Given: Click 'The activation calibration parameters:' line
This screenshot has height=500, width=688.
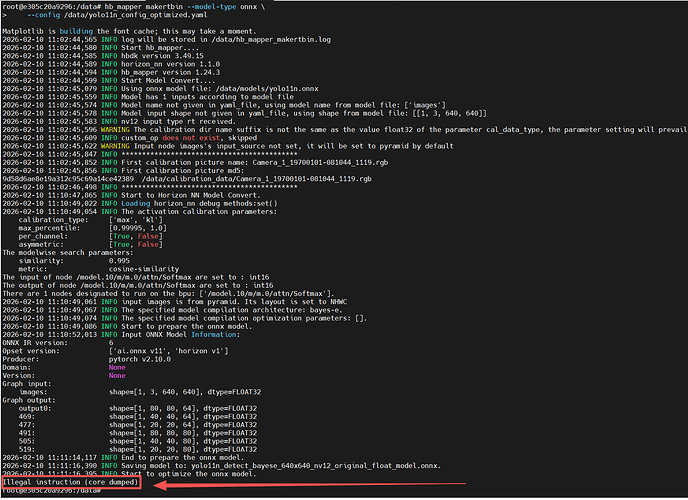Looking at the screenshot, I should coord(140,212).
